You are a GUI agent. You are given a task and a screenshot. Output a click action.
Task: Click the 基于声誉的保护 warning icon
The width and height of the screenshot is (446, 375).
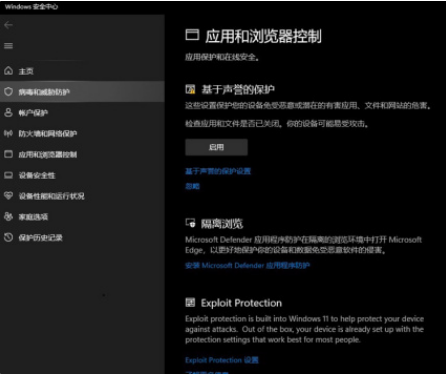[x=190, y=89]
